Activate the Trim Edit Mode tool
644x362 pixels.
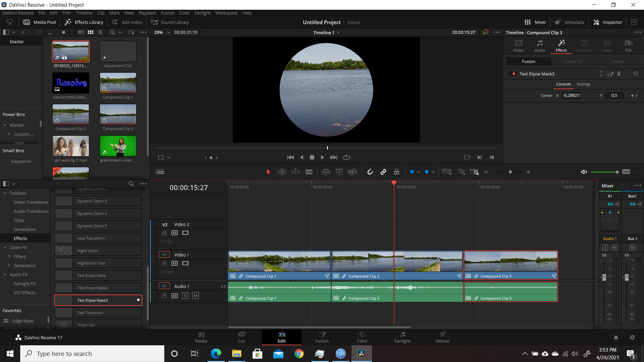click(282, 172)
